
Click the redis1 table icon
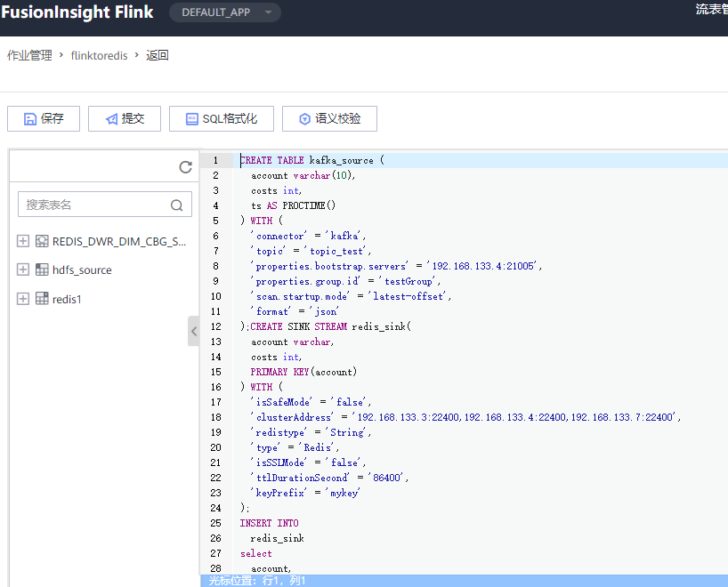click(42, 300)
